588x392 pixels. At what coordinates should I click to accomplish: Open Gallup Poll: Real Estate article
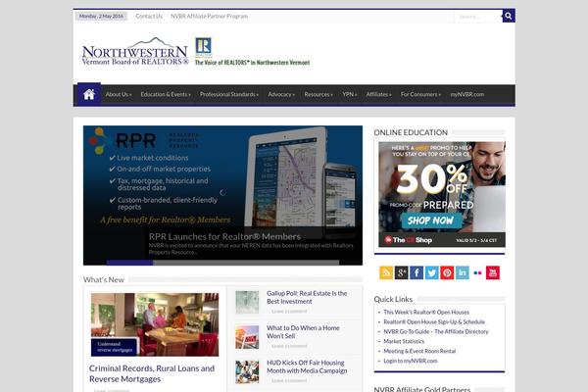[307, 297]
